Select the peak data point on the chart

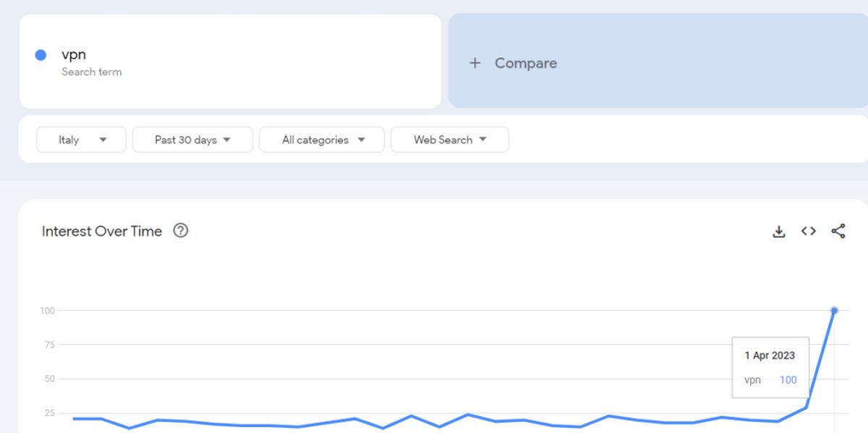click(833, 311)
